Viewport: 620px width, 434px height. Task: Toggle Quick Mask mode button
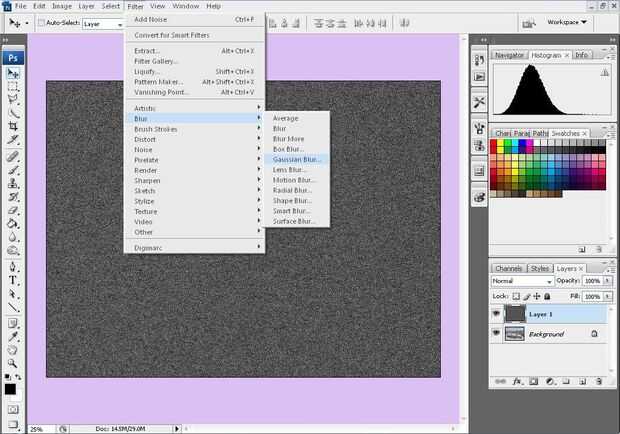click(x=13, y=409)
